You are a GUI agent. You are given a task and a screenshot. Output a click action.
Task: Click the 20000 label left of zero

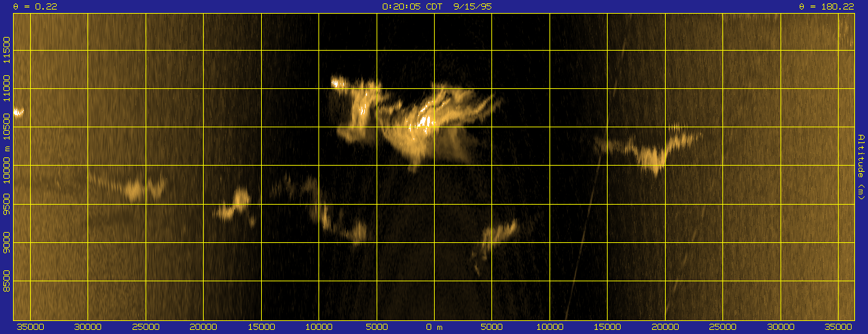203,327
